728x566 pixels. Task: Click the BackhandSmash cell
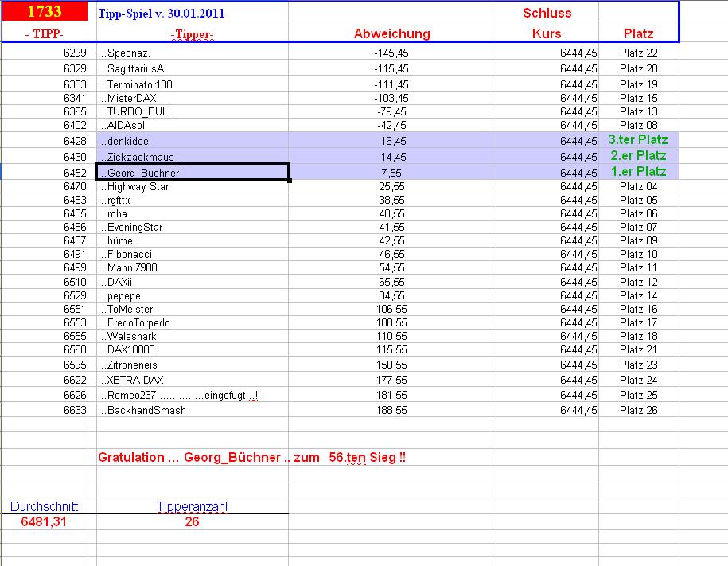193,410
